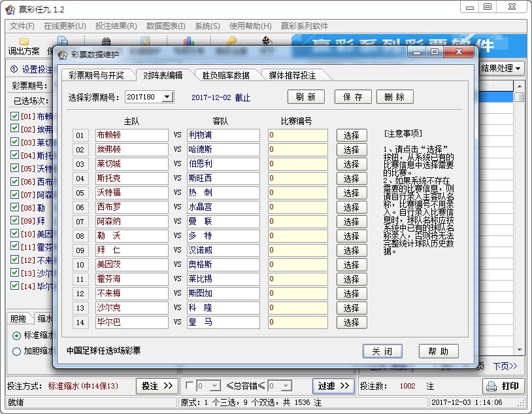532x414 pixels.
Task: Click the pencil edit icon on the toolbar
Action: 146,41
